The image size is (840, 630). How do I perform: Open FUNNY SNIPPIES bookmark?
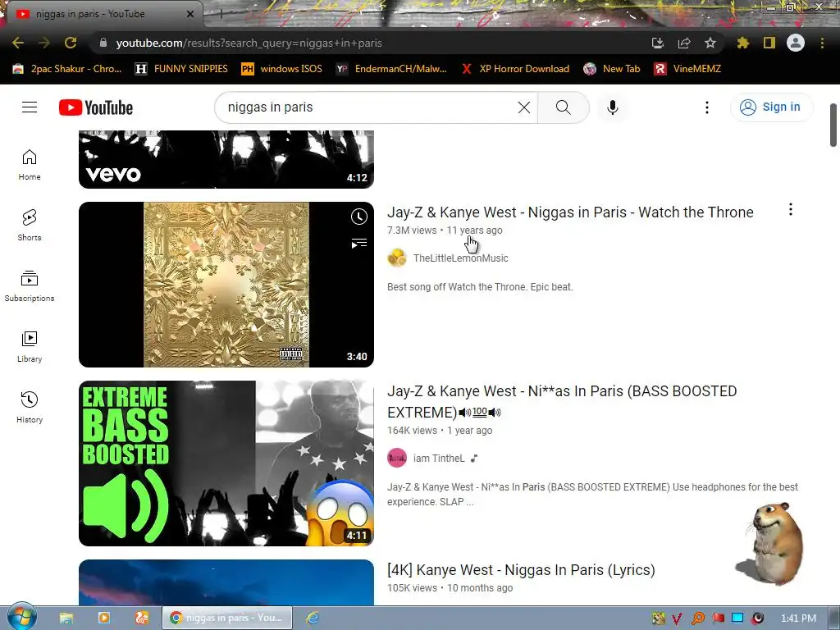coord(181,69)
